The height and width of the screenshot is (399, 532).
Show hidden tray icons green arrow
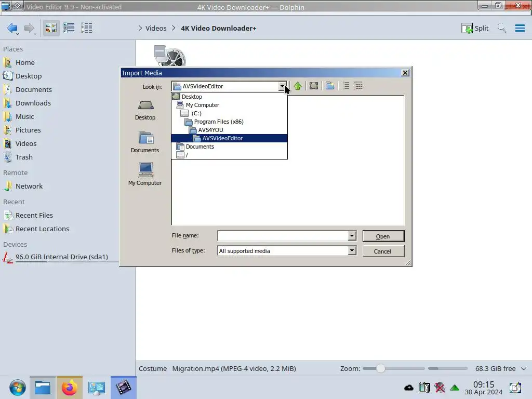coord(455,388)
